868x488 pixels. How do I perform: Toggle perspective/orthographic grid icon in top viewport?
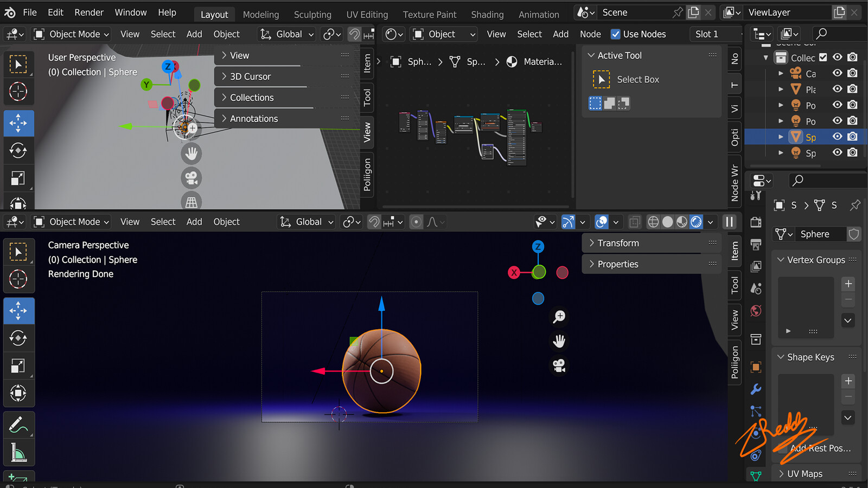pos(191,202)
